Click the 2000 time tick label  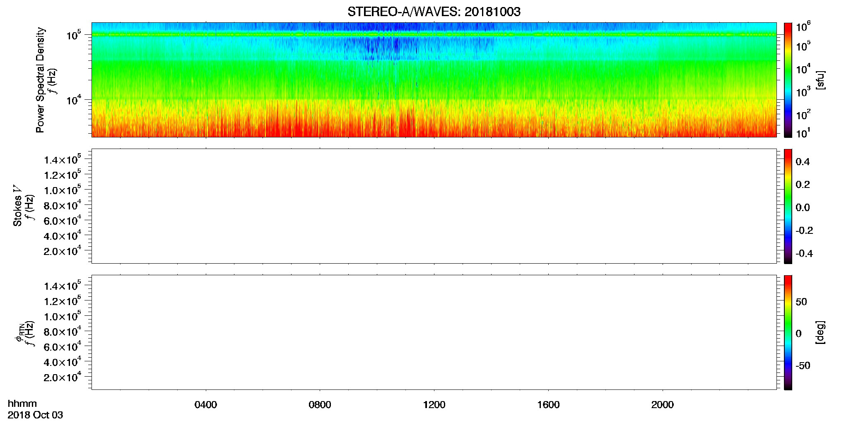[662, 405]
